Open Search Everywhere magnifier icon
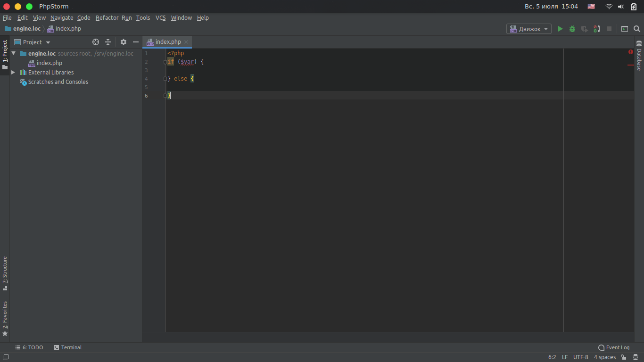The height and width of the screenshot is (362, 644). pyautogui.click(x=637, y=29)
